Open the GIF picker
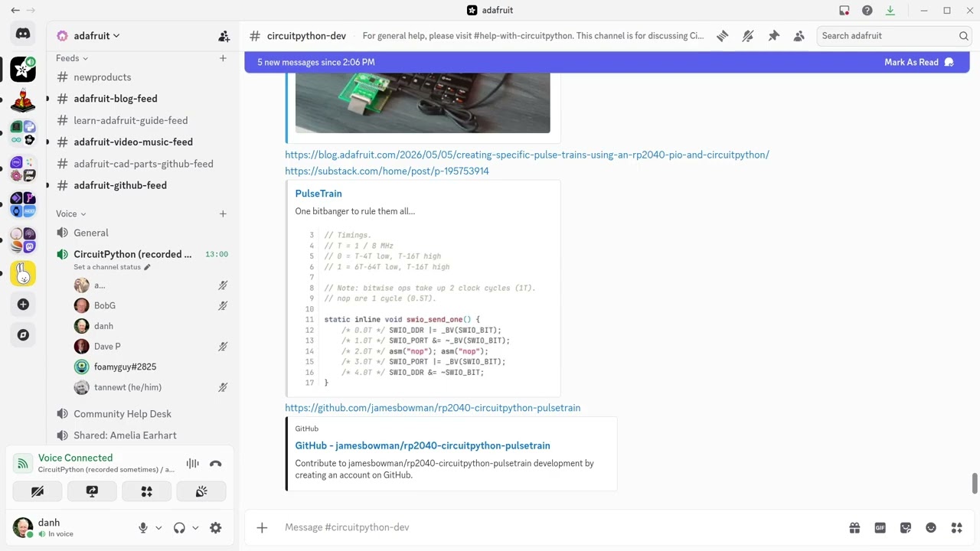The image size is (980, 551). tap(880, 527)
